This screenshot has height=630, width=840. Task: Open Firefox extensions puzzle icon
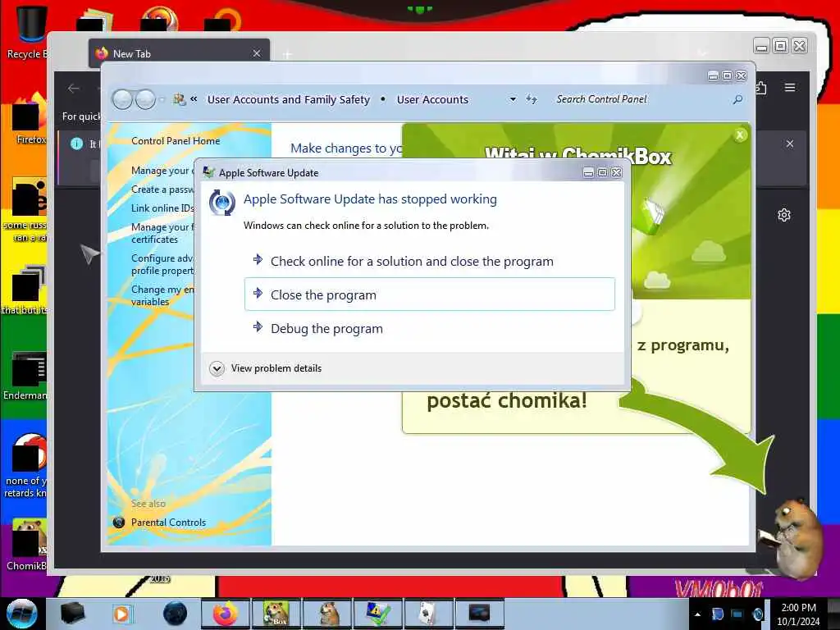coord(761,87)
